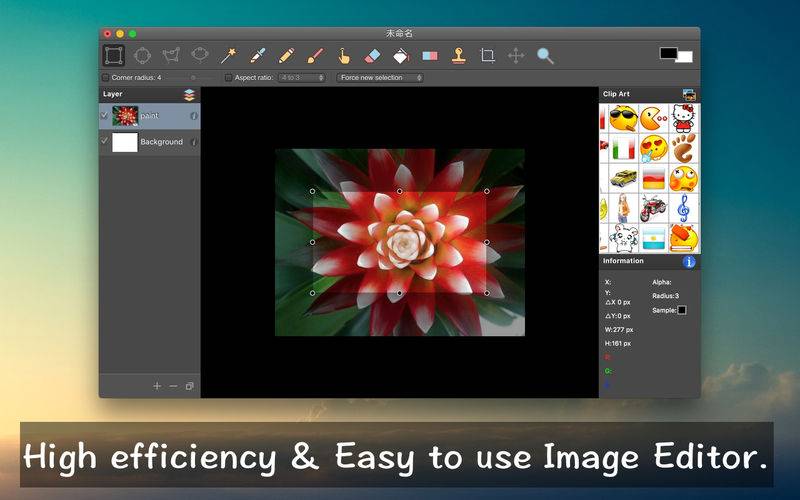Click the 'Alpha:' label in Information

[662, 282]
